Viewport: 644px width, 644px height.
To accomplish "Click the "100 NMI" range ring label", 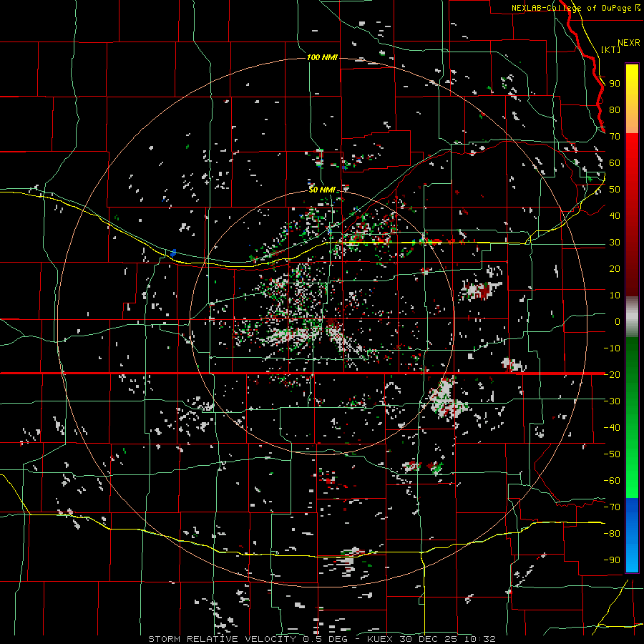I will point(322,57).
